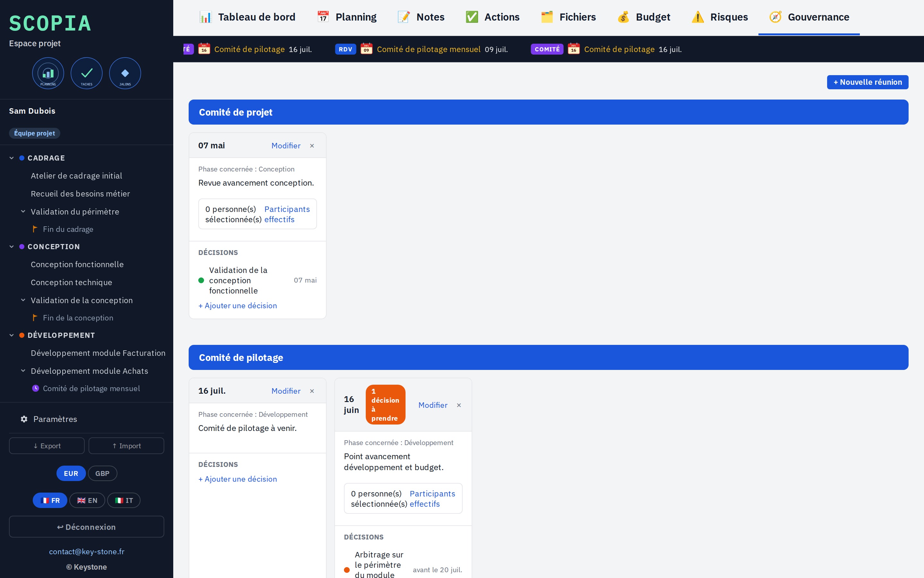Create a new meeting with Nouvelle réunion
The width and height of the screenshot is (924, 578).
click(868, 82)
